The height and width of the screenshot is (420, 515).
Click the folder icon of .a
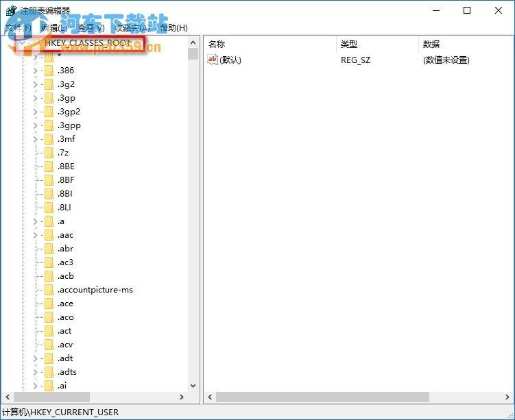(x=49, y=221)
